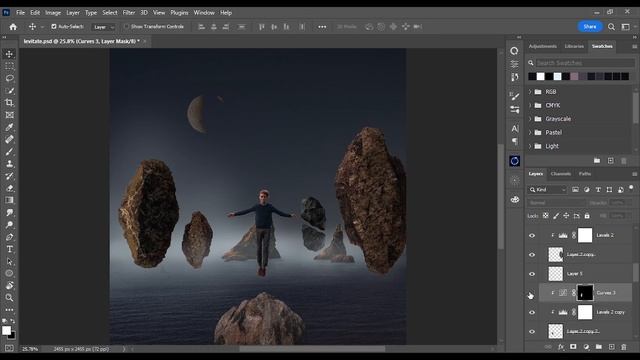Select the Horizontal Type tool

click(9, 249)
